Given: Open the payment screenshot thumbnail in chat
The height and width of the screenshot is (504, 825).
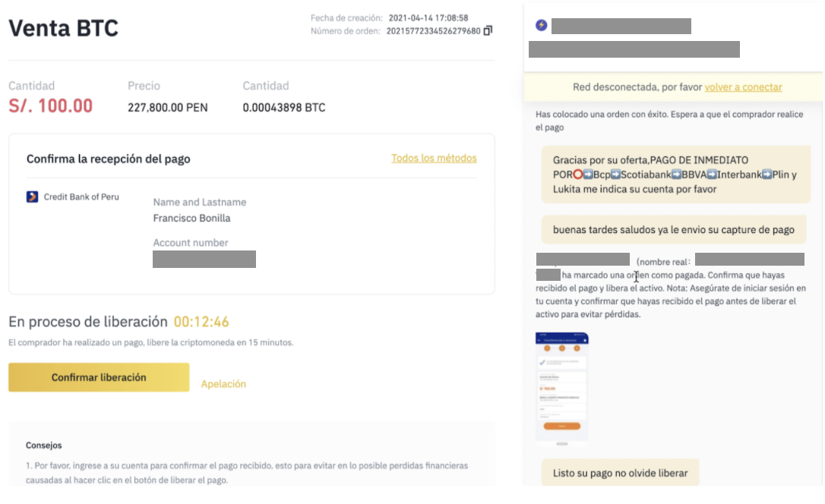Looking at the screenshot, I should click(x=561, y=387).
